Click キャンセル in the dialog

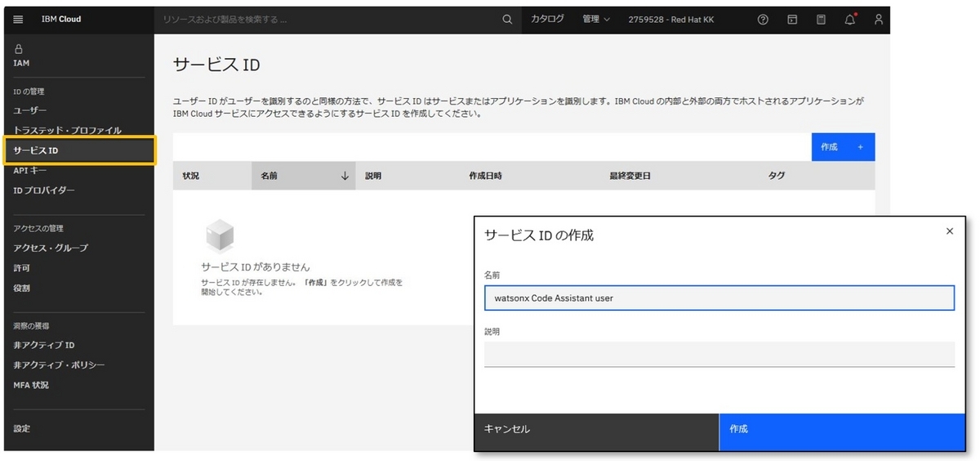[596, 432]
